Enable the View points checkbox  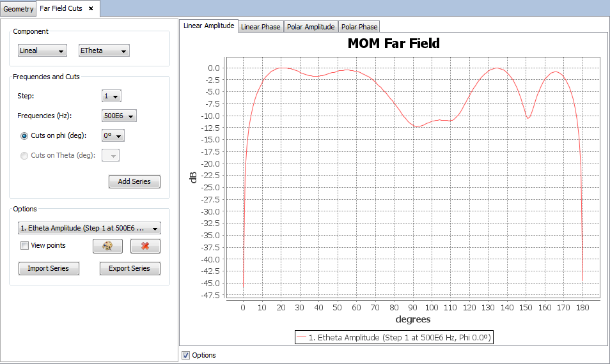[24, 246]
